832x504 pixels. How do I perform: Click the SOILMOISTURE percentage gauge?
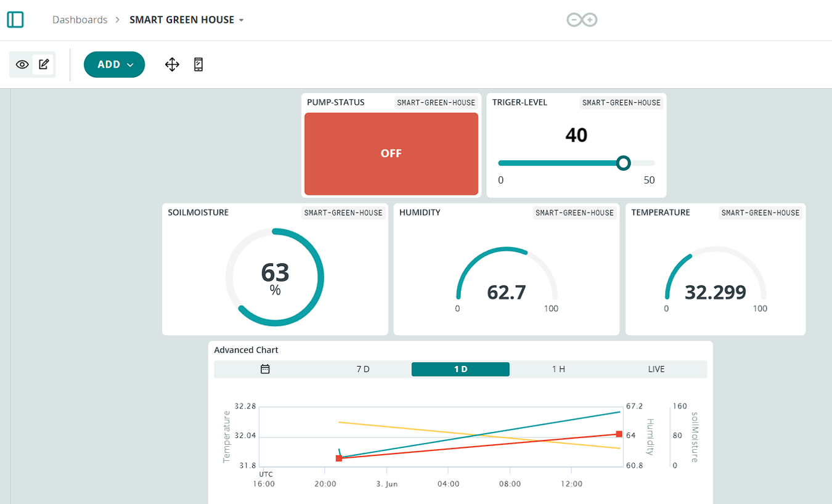click(275, 277)
